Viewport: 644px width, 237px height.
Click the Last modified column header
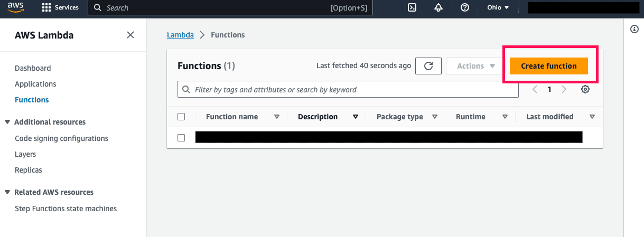point(550,117)
